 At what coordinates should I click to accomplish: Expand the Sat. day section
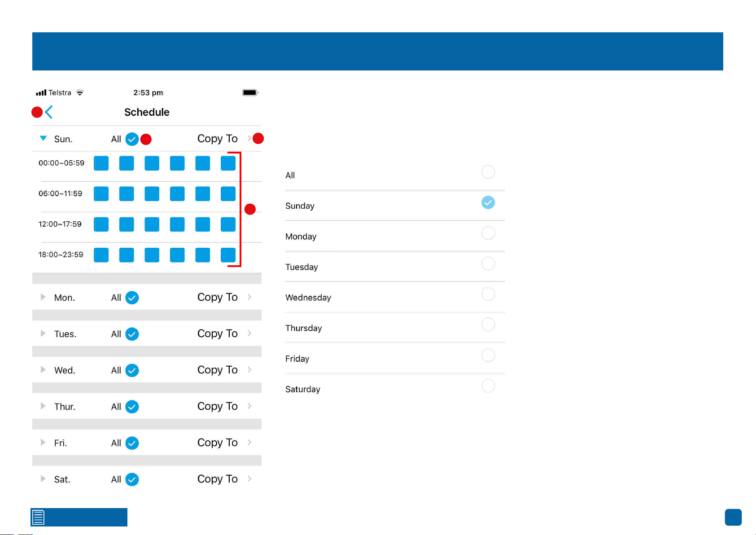click(43, 478)
